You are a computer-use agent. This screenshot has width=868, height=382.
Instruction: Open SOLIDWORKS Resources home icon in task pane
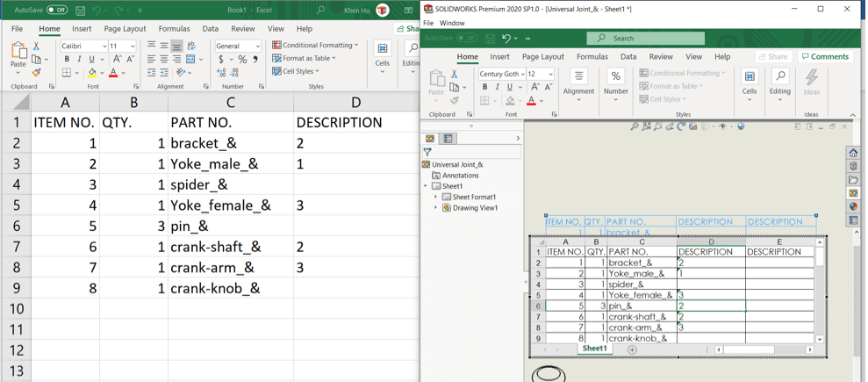click(x=853, y=154)
